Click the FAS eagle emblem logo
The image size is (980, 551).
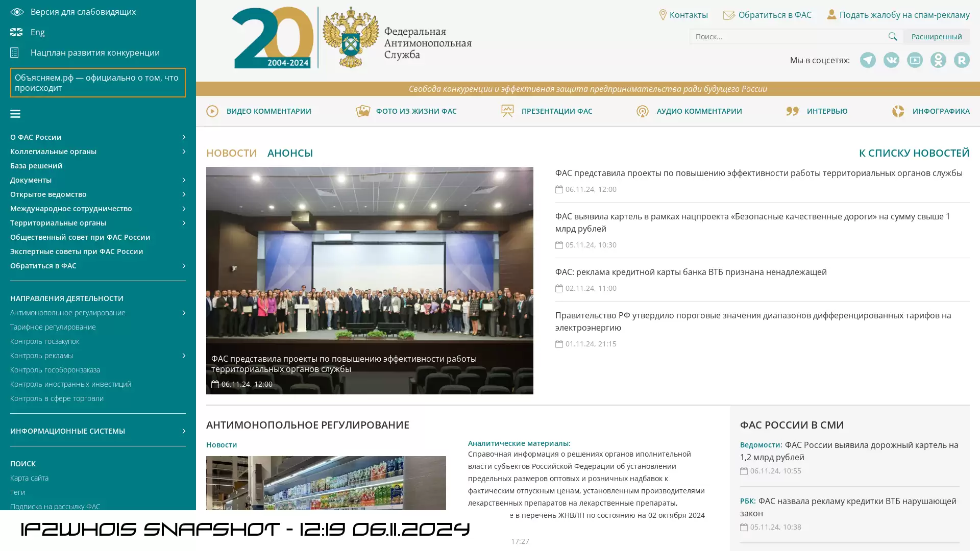[351, 37]
